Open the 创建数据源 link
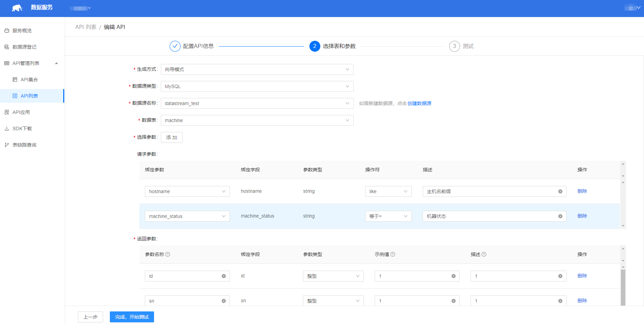The width and height of the screenshot is (644, 324). pyautogui.click(x=419, y=103)
